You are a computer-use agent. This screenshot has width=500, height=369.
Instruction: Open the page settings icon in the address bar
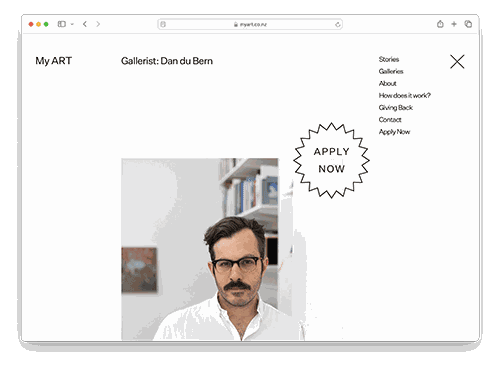point(163,24)
